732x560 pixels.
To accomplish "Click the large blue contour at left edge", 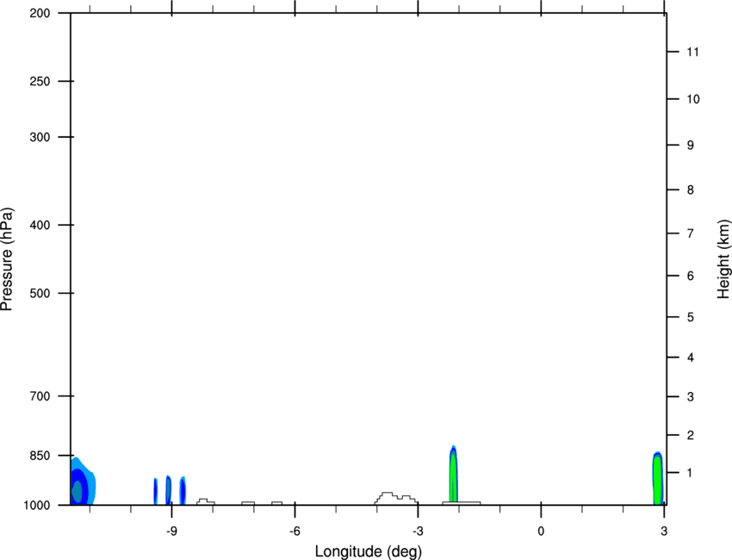I will pos(83,481).
